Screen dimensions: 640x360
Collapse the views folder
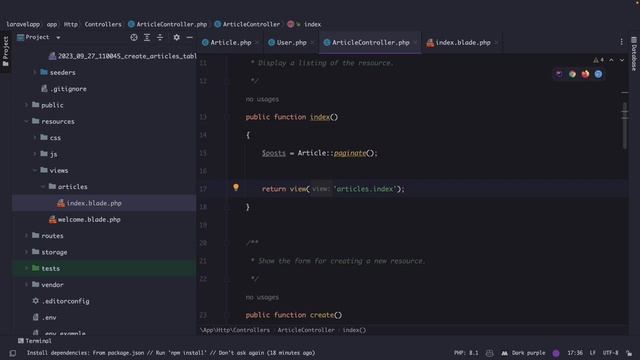tap(35, 170)
